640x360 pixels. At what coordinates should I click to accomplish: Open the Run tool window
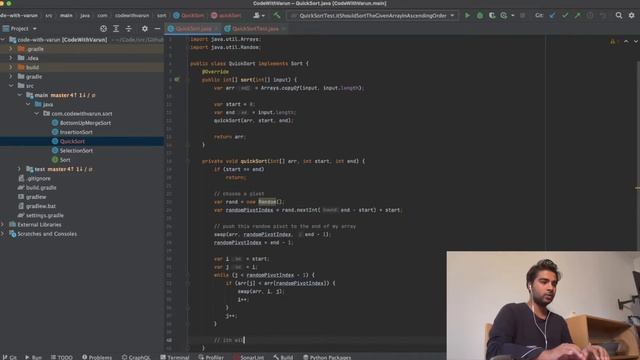[x=33, y=357]
